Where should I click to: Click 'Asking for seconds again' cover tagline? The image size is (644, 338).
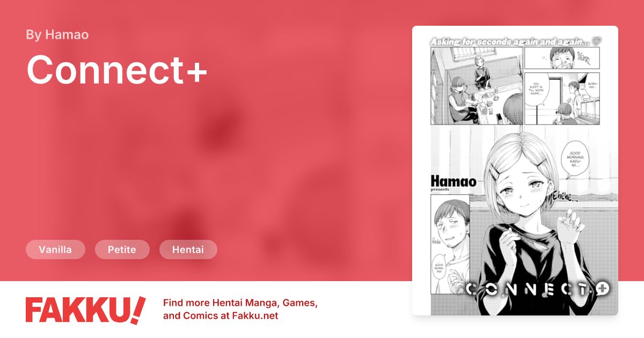coord(510,41)
